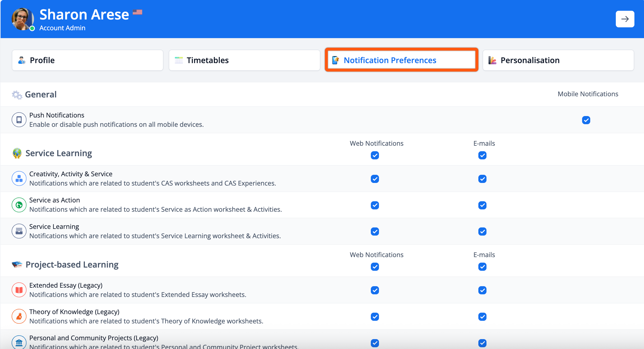This screenshot has height=349, width=644.
Task: Click the Push Notifications phone icon
Action: pos(19,120)
